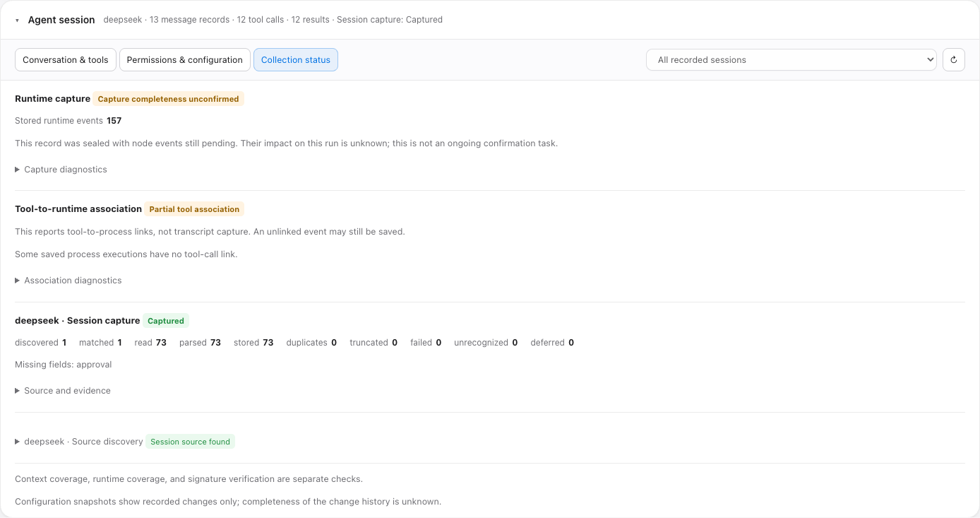Image resolution: width=980 pixels, height=518 pixels.
Task: Click the Stored runtime events value 157
Action: [x=114, y=121]
